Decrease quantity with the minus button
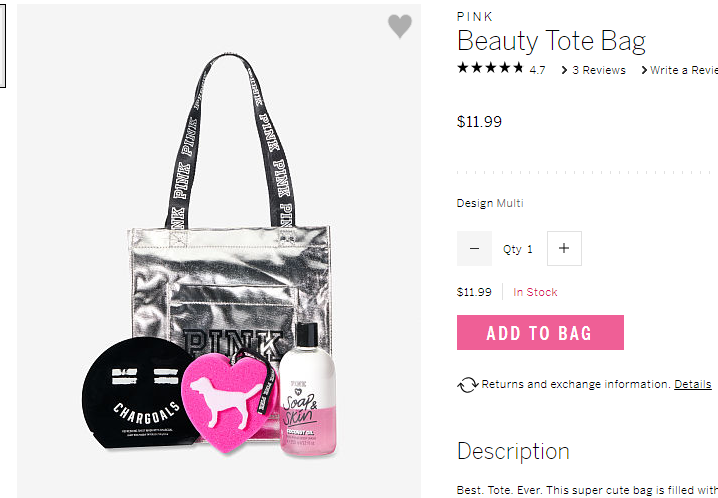Viewport: 718px width, 498px height. (x=474, y=249)
